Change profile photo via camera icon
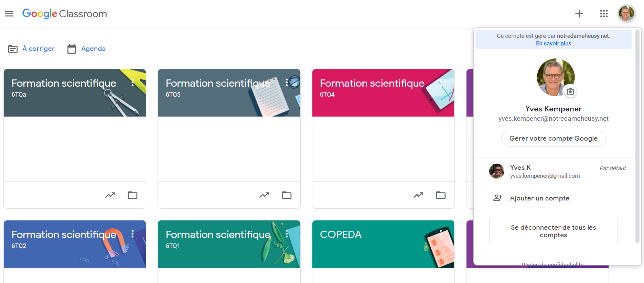This screenshot has height=283, width=644. [570, 91]
